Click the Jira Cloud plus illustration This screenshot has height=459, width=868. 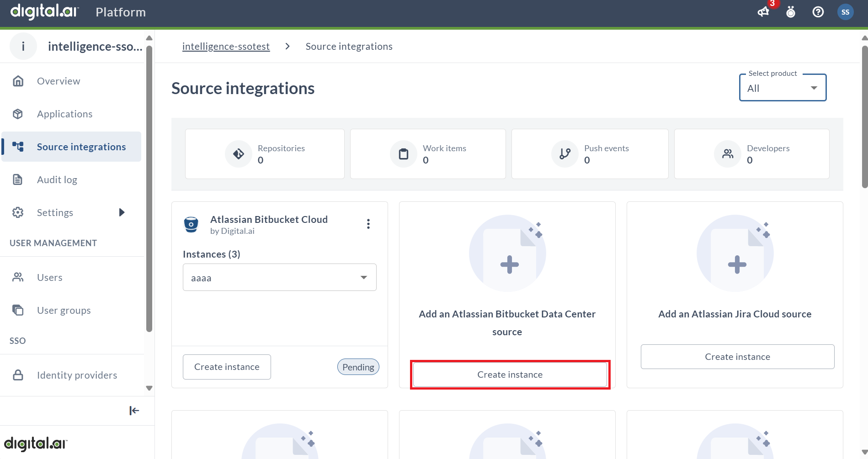tap(735, 253)
